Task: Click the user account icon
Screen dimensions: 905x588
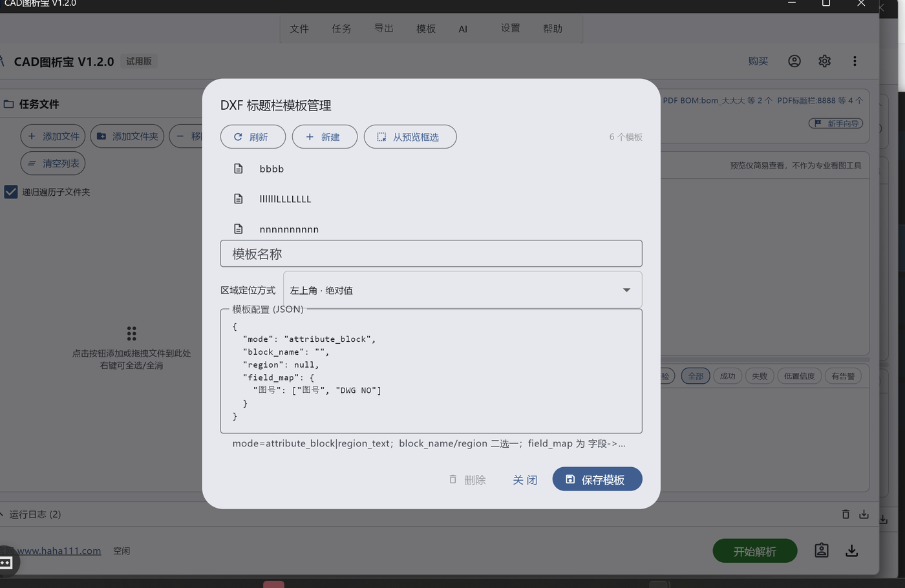Action: pyautogui.click(x=794, y=61)
